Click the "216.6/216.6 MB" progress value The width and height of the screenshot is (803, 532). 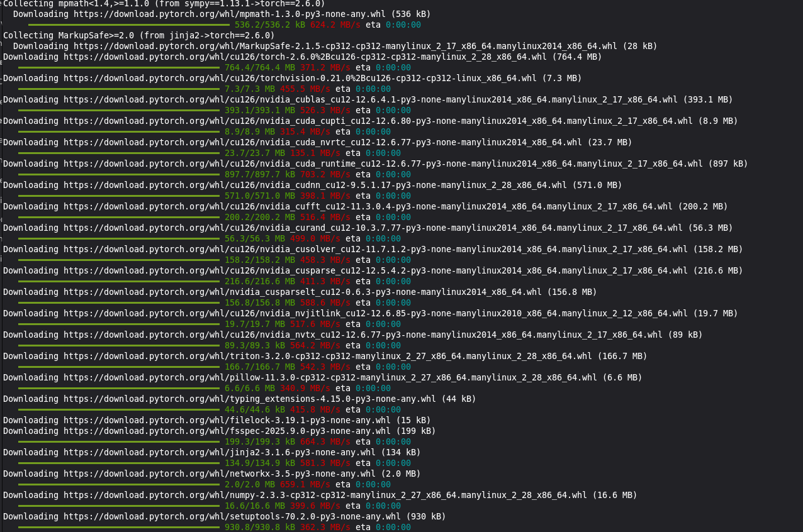pos(260,281)
